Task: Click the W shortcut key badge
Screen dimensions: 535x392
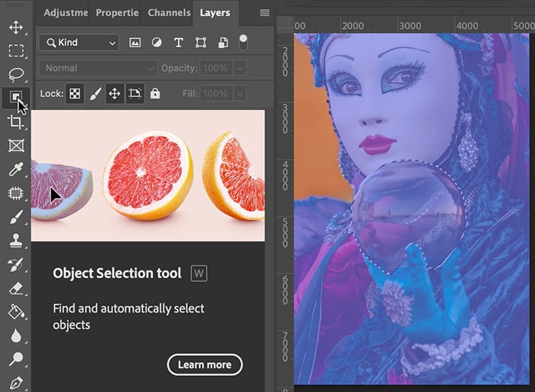Action: pos(199,274)
